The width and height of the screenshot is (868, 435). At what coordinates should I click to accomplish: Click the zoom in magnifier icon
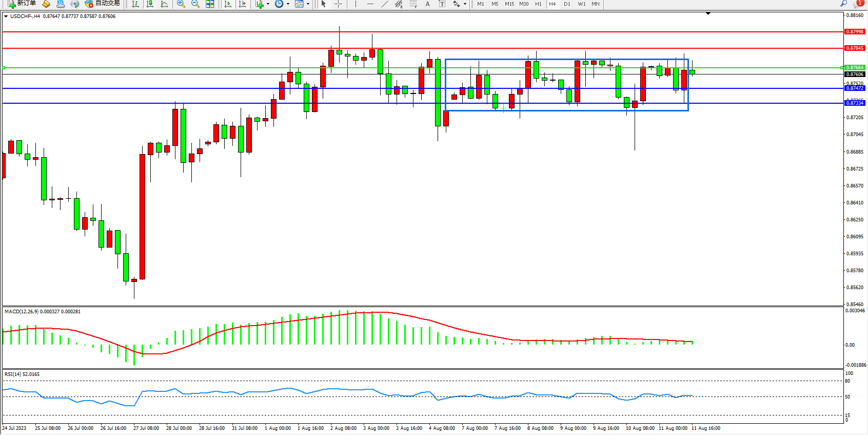(x=181, y=4)
